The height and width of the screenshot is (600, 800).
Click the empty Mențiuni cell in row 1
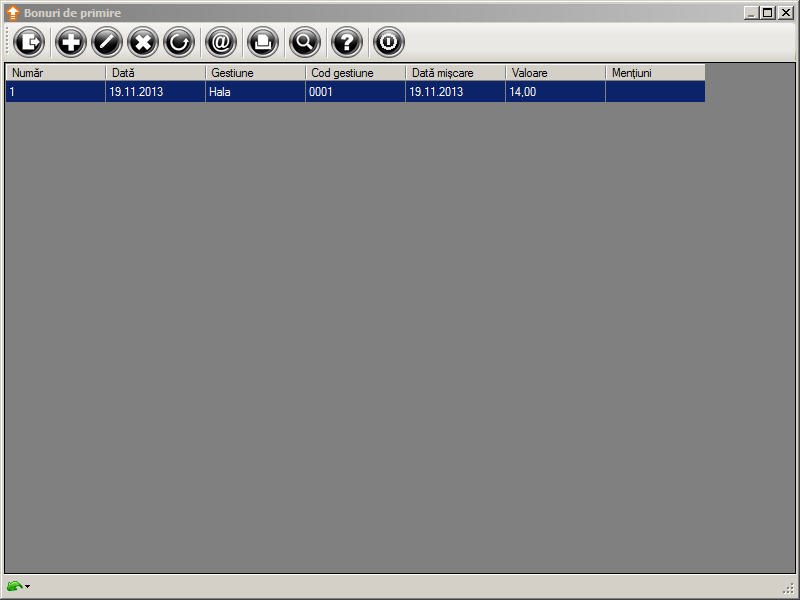tap(655, 92)
